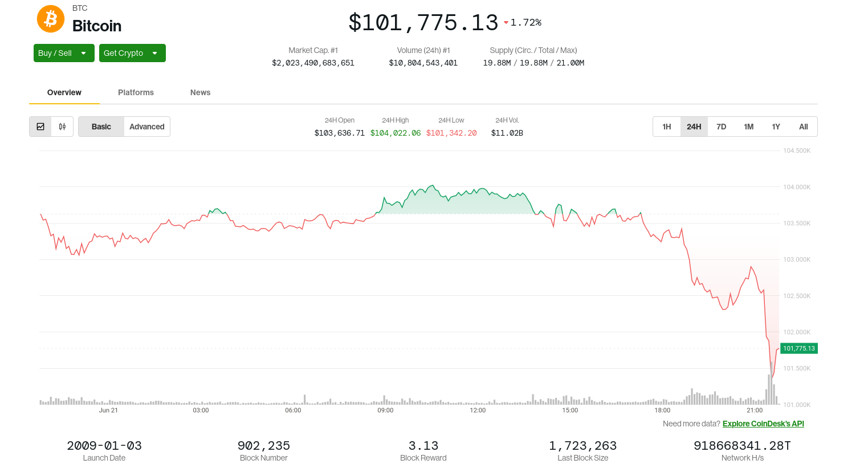Viewport: 868px width, 472px height.
Task: Click 24H Low value $101,342.20
Action: point(451,133)
